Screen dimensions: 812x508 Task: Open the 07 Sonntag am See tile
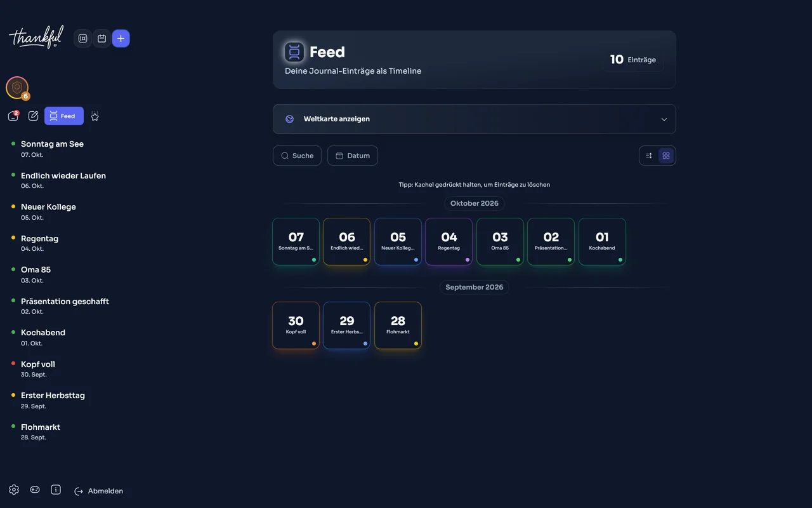296,241
